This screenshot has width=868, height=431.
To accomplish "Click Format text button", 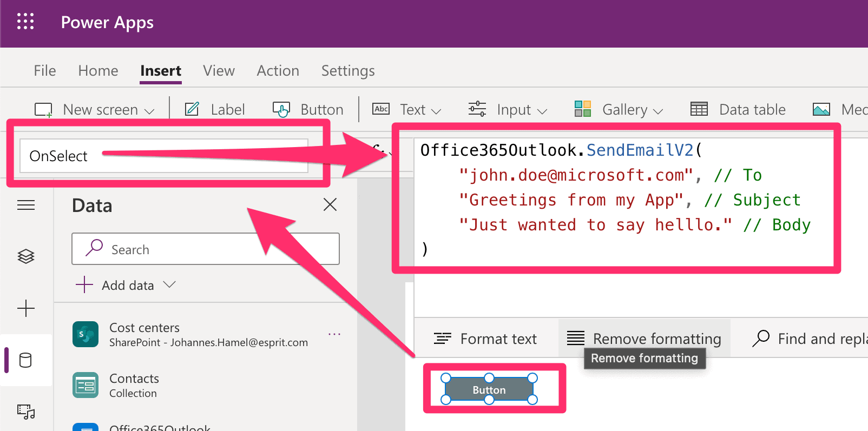I will click(485, 339).
